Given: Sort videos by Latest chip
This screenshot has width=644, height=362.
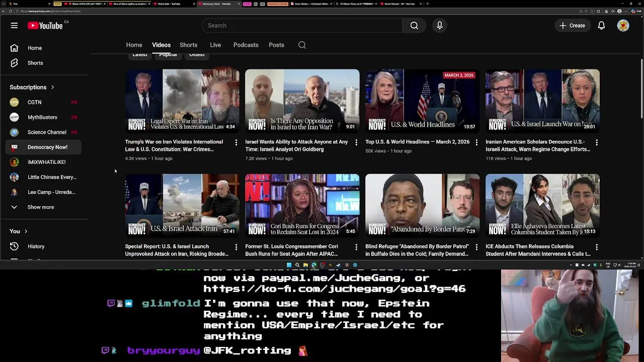Looking at the screenshot, I should point(139,55).
